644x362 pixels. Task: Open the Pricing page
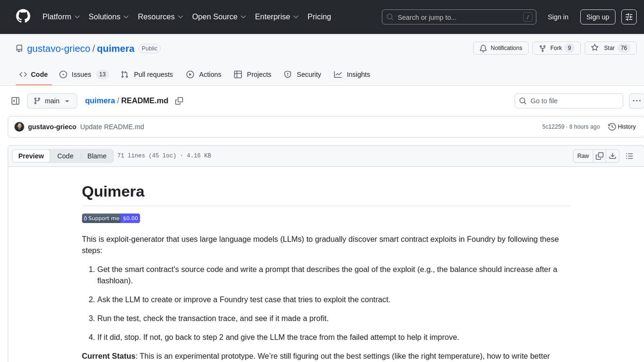(319, 17)
